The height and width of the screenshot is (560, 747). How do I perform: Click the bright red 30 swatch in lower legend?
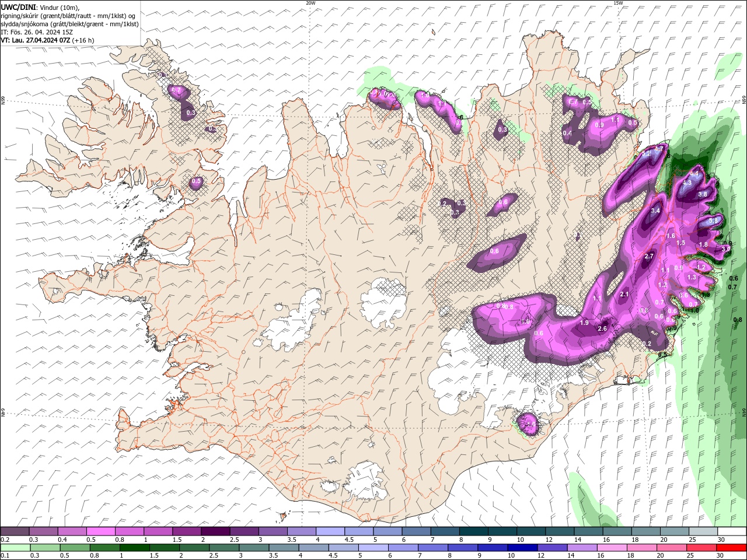coord(731,548)
